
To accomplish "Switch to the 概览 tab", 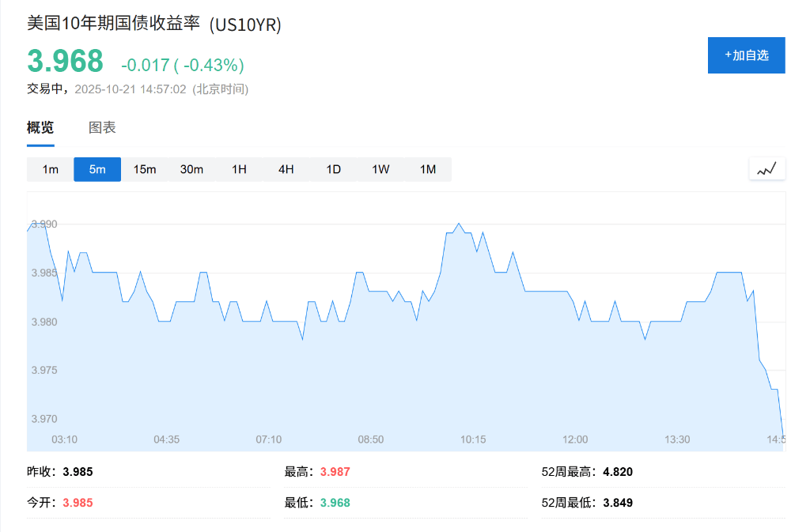I will 40,126.
